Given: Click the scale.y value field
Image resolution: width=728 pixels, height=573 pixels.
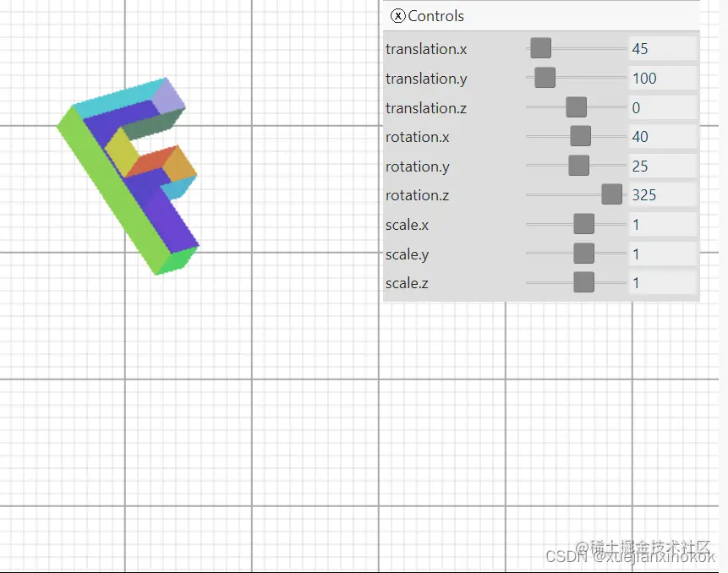Looking at the screenshot, I should click(x=663, y=253).
